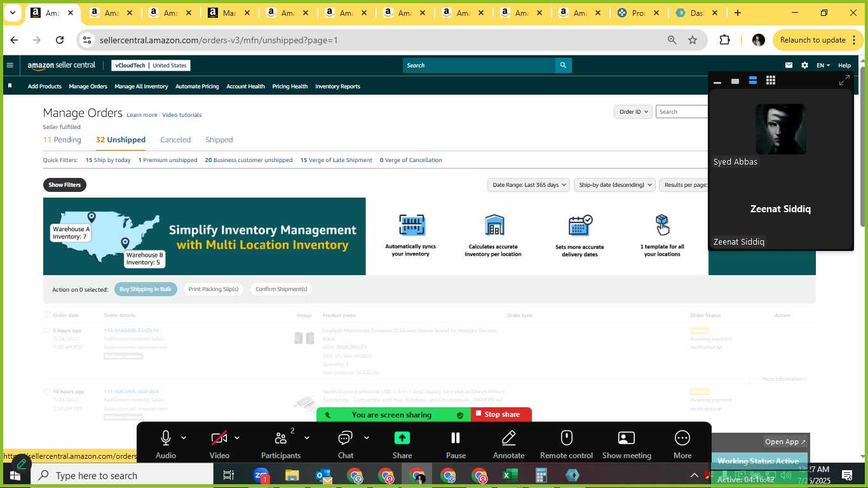
Task: Focus the order search input field
Action: coord(682,111)
